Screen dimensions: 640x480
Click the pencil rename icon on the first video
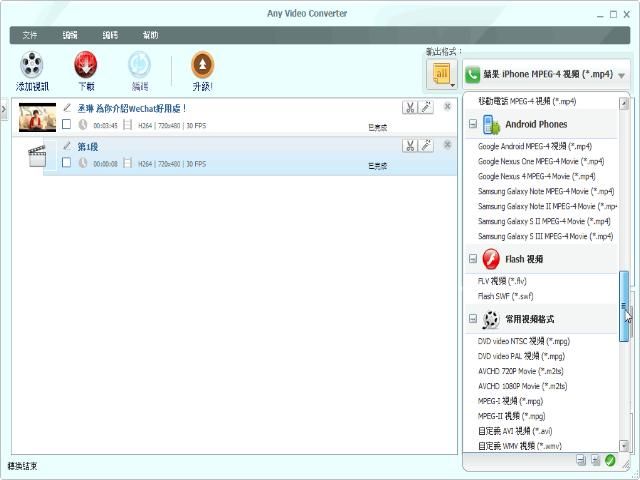(x=67, y=107)
